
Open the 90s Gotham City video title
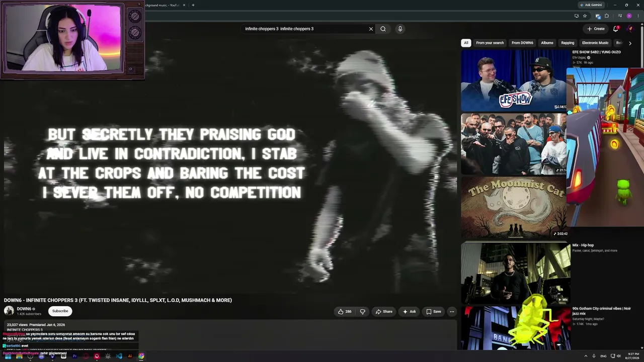[601, 311]
